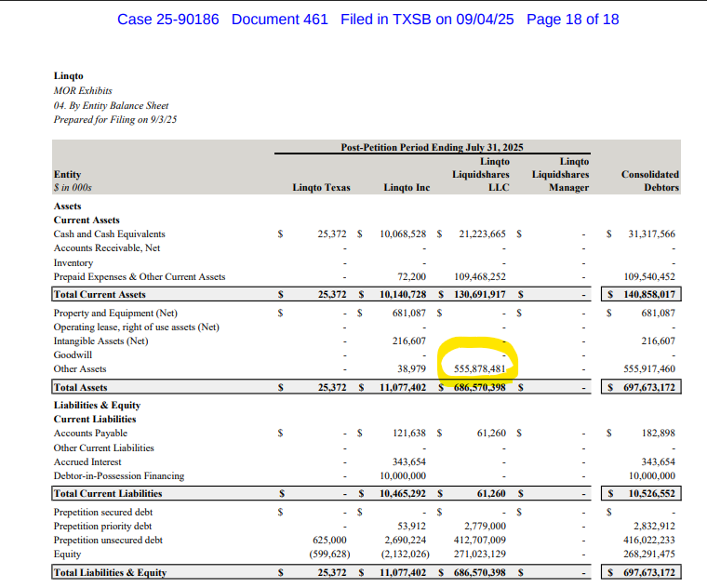The height and width of the screenshot is (588, 707).
Task: Select consolidated prepaid value 109,540,452
Action: pyautogui.click(x=649, y=277)
